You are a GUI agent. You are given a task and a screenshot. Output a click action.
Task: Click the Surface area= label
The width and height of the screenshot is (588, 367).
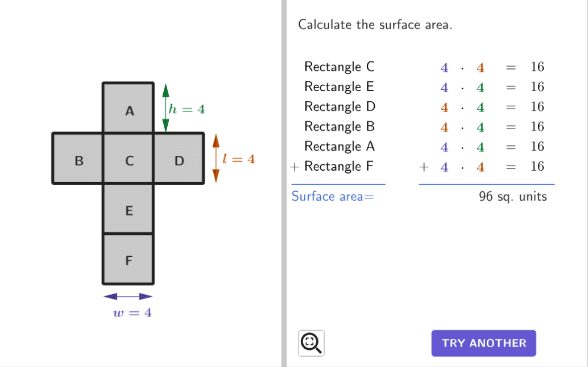tap(333, 197)
